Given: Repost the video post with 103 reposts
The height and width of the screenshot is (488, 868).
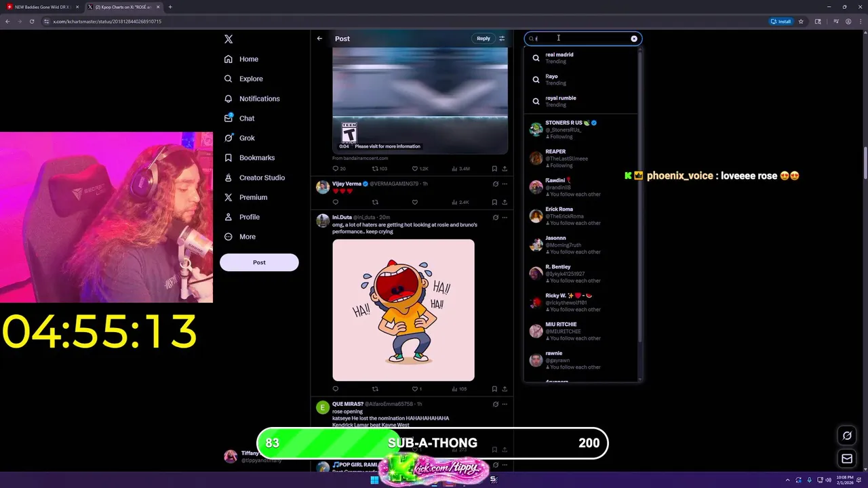Looking at the screenshot, I should [x=380, y=168].
